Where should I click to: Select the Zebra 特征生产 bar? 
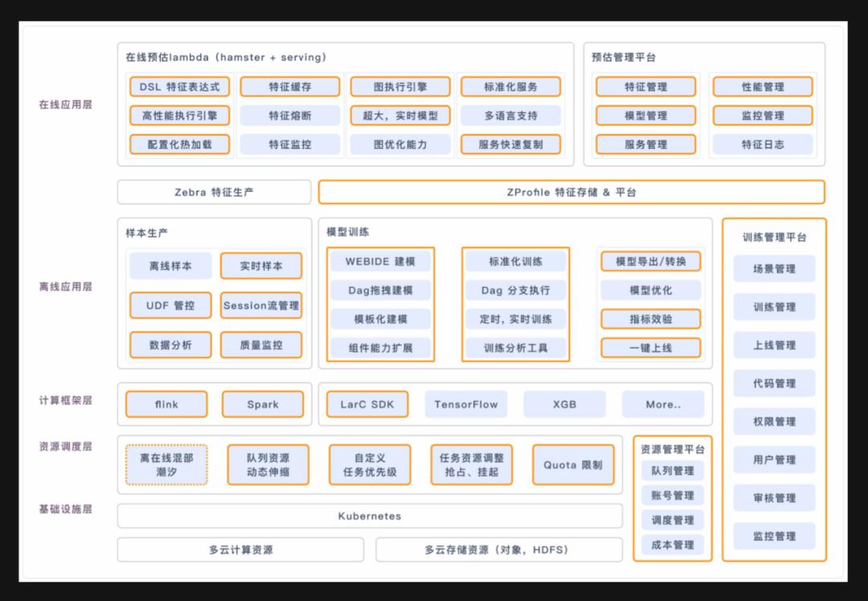pyautogui.click(x=215, y=192)
